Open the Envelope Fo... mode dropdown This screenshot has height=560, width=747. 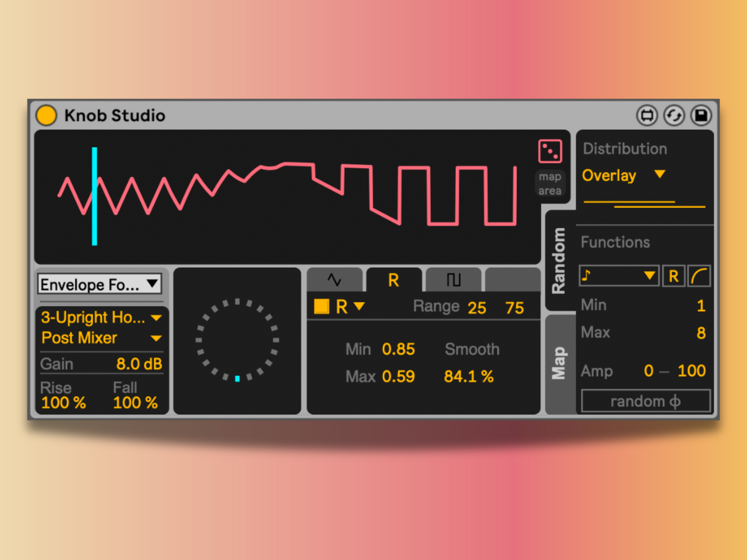[x=99, y=284]
